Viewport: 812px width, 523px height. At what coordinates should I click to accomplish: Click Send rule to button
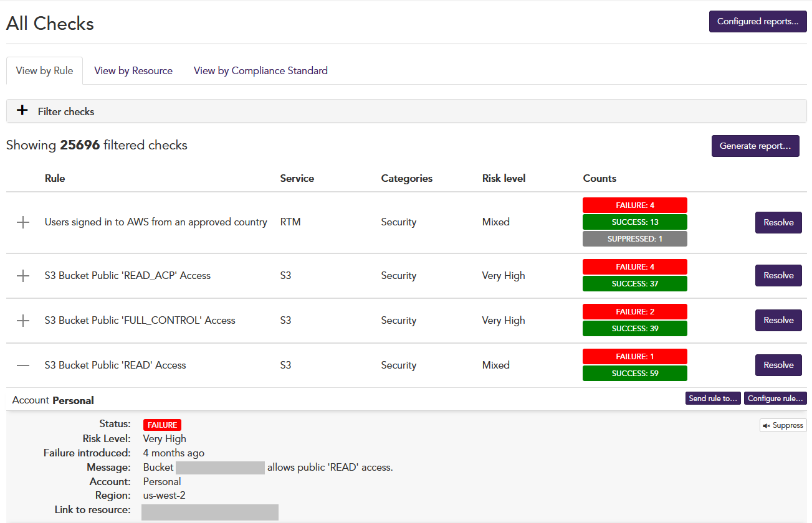(713, 398)
